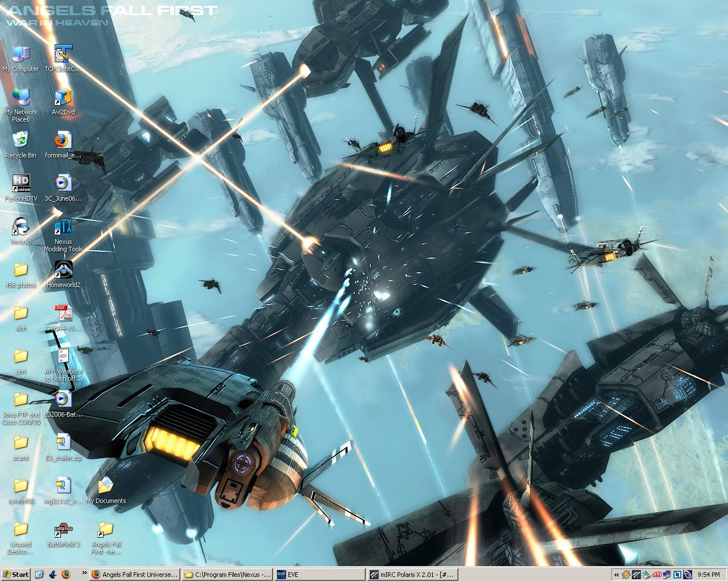Click the dark round tray icon beside the clock
728x582 pixels.
coord(688,575)
